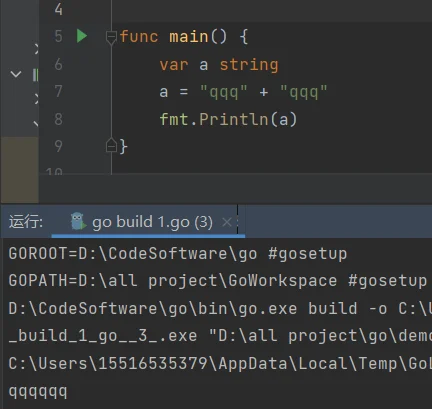Screen dimensions: 432x409
Task: Click the Println call on line 8
Action: coord(234,119)
